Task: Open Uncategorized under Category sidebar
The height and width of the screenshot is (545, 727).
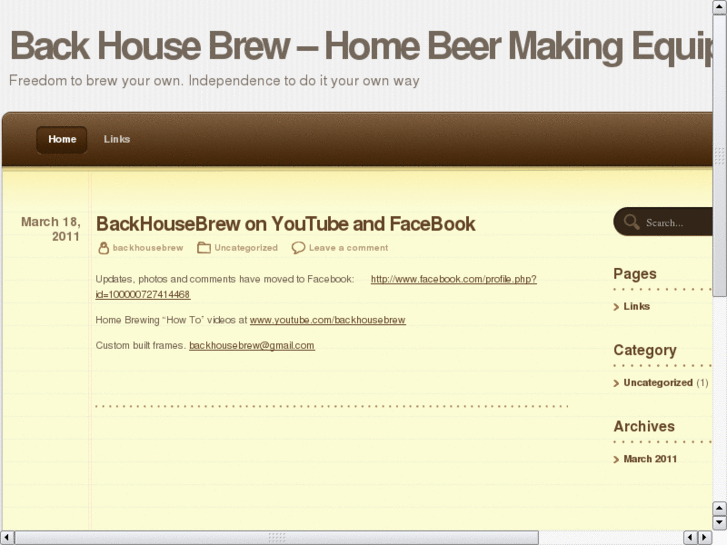Action: click(658, 383)
